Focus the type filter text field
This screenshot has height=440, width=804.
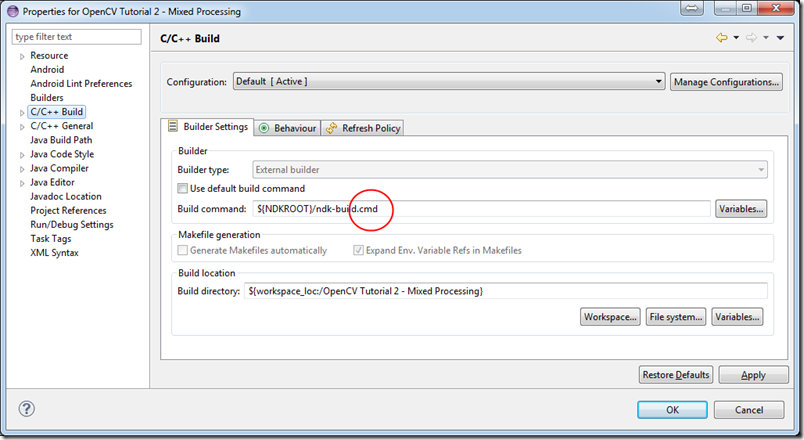click(76, 37)
